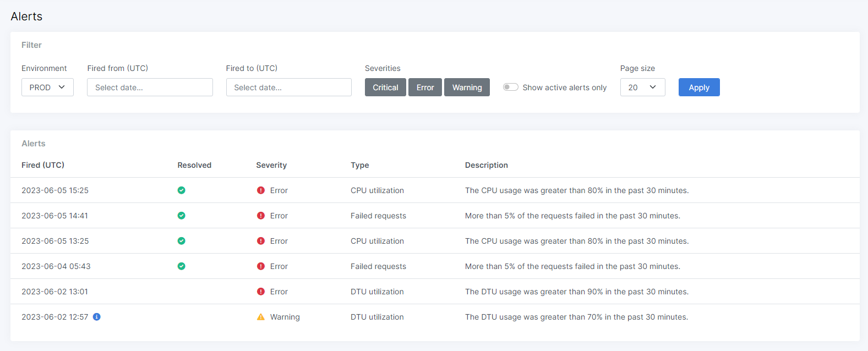Click the info icon beside 2023-06-02 12:57
Screen dimensions: 868x351
pyautogui.click(x=97, y=317)
